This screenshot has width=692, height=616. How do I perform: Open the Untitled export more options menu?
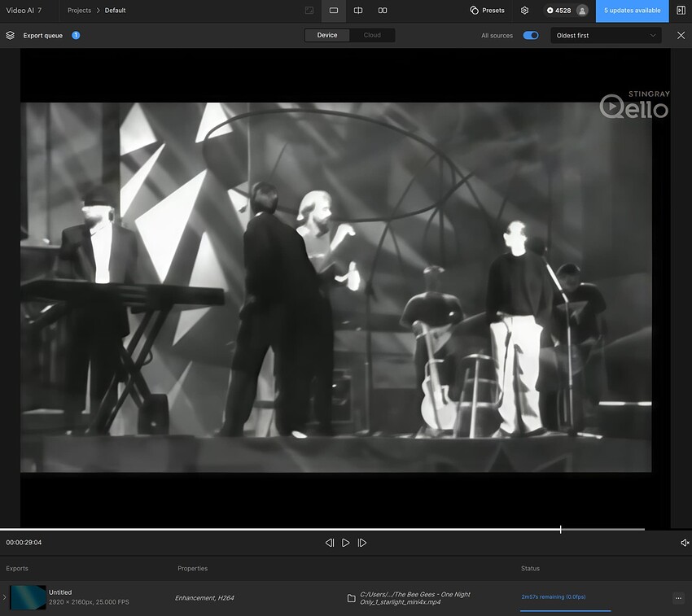[x=678, y=598]
